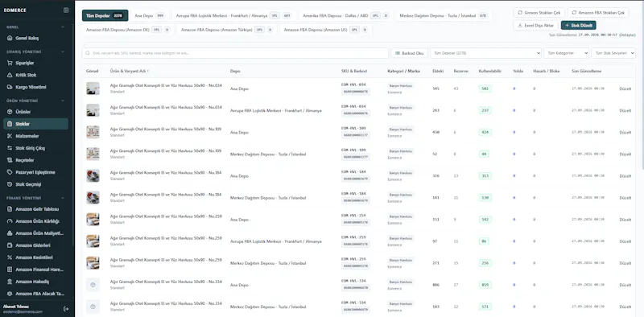Open Reçeteler document icon
Screen dimensions: 644x317
coord(10,160)
